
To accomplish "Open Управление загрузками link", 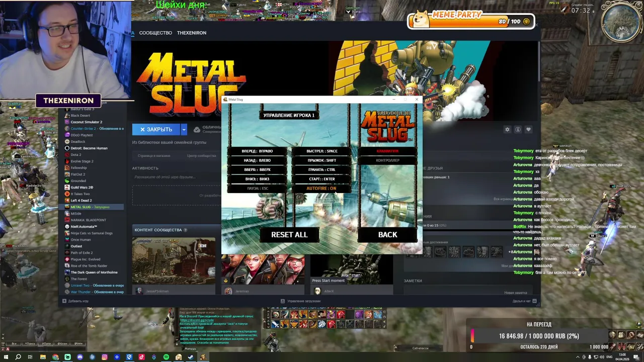I will pos(303,301).
